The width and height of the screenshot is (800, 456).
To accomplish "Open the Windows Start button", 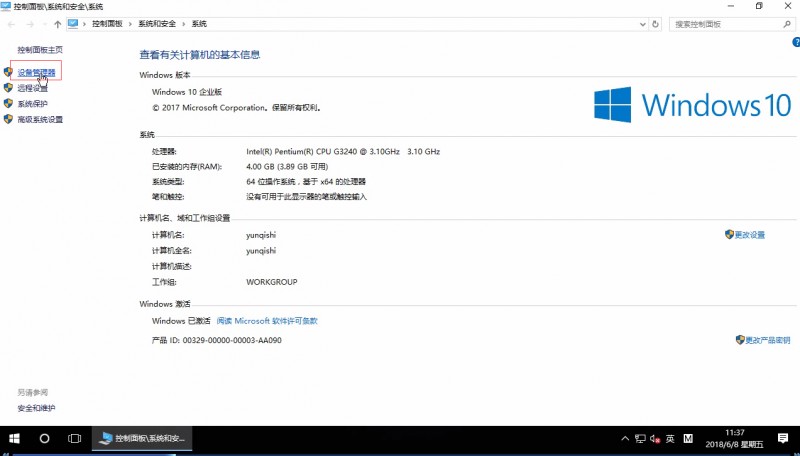I will pyautogui.click(x=14, y=439).
